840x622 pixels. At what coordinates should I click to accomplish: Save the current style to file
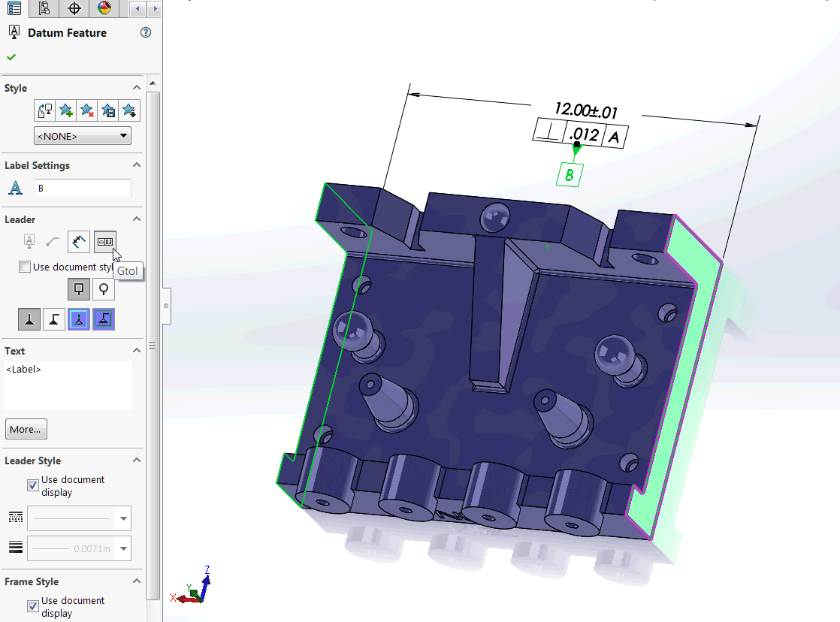click(107, 110)
